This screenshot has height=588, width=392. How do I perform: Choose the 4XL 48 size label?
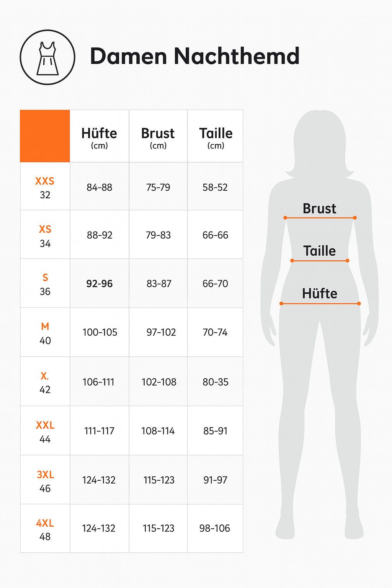click(x=45, y=529)
